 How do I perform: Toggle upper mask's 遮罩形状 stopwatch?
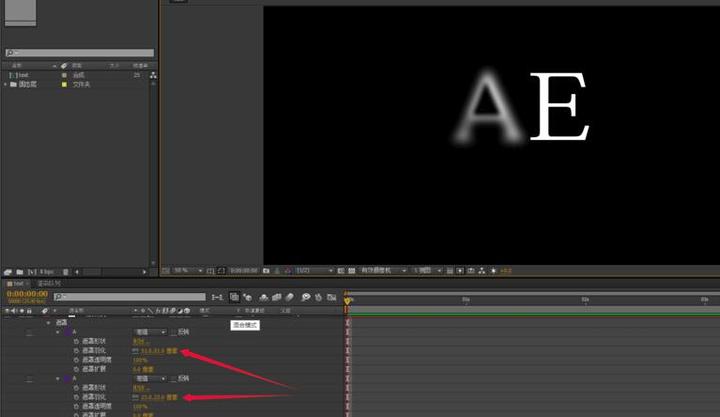[x=76, y=341]
